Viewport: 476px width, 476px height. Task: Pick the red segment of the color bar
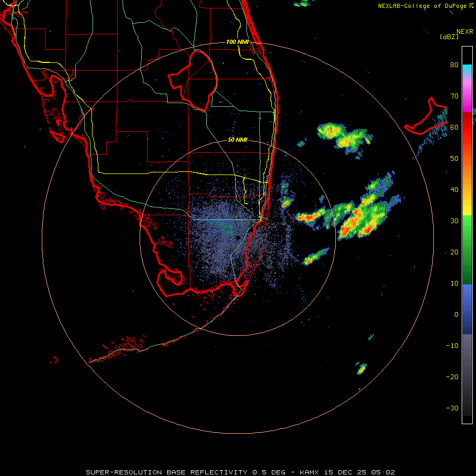pos(467,127)
